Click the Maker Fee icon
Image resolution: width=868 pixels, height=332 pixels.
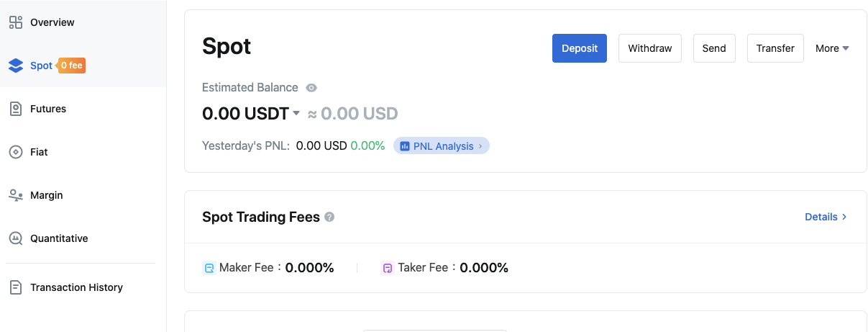point(209,268)
